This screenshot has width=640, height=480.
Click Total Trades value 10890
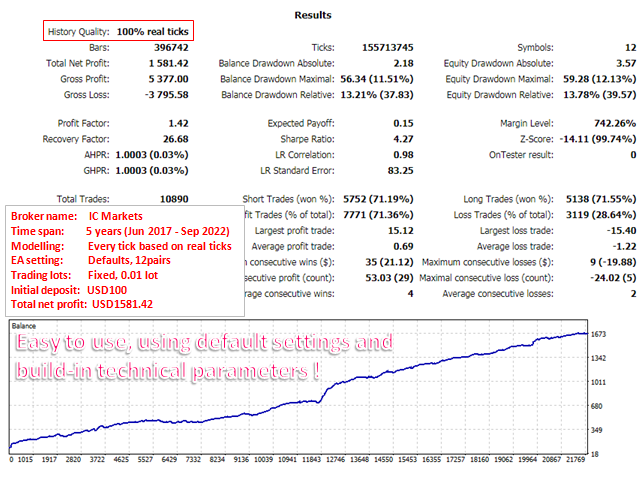[x=174, y=199]
